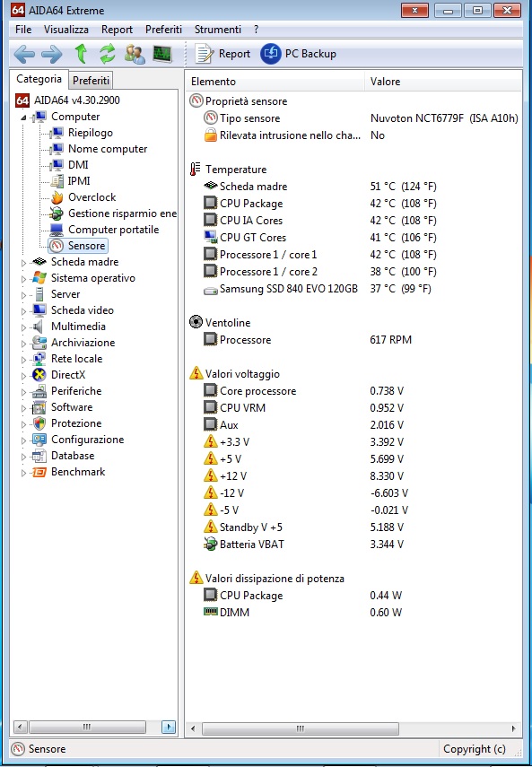Open the ? help menu
The image size is (532, 767).
pyautogui.click(x=257, y=30)
